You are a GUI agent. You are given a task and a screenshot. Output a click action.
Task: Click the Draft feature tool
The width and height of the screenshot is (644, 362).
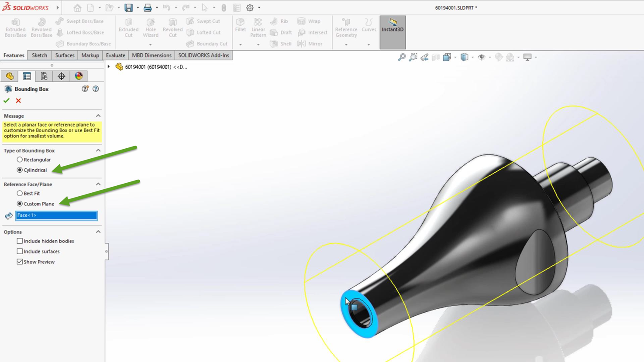coord(281,32)
